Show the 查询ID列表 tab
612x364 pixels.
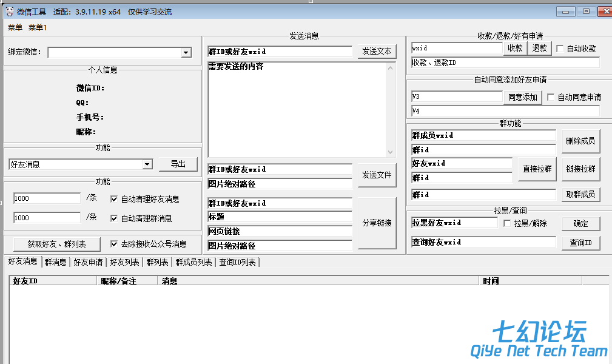tap(237, 262)
